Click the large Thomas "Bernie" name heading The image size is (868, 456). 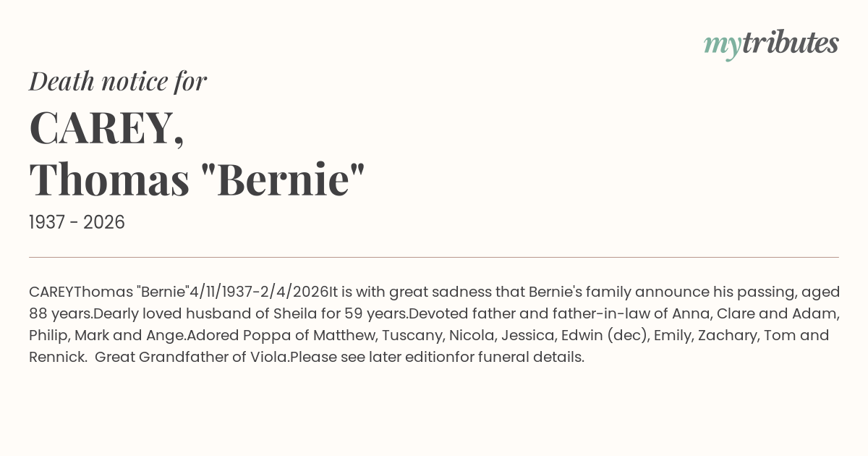coord(197,179)
